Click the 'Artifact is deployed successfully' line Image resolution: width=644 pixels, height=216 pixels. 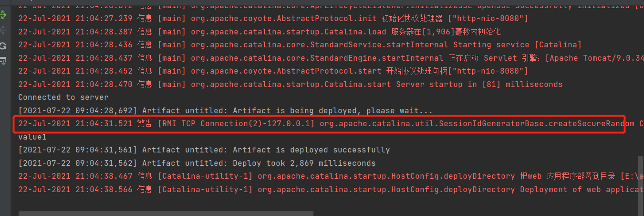(204, 150)
